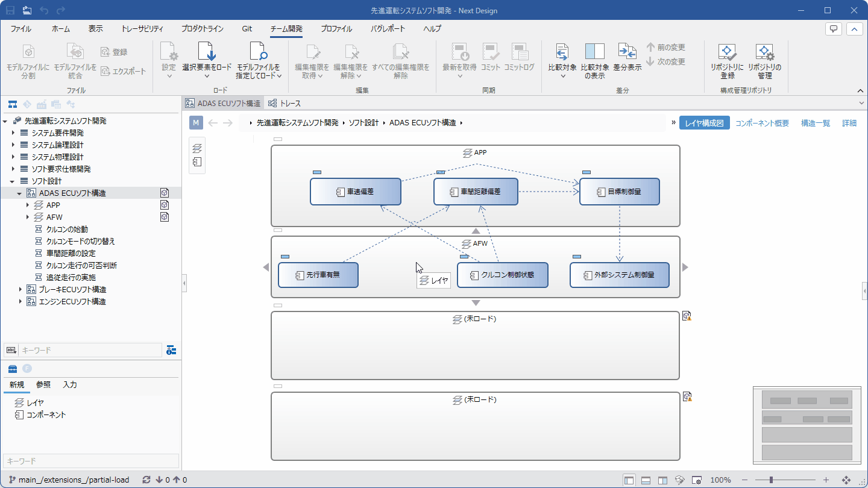This screenshot has width=868, height=488.
Task: Expand the システム要件開発 tree node
Action: pyautogui.click(x=13, y=133)
